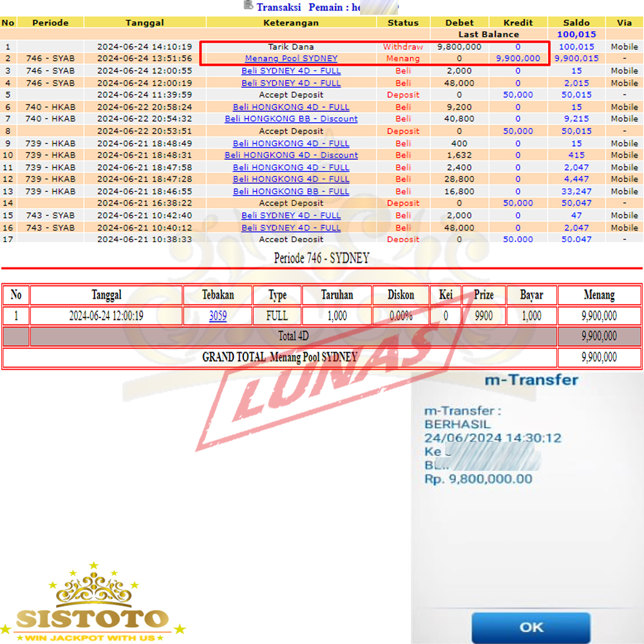Click the Transaksi document icon beside the title
Screen dimensions: 644x644
tap(248, 6)
